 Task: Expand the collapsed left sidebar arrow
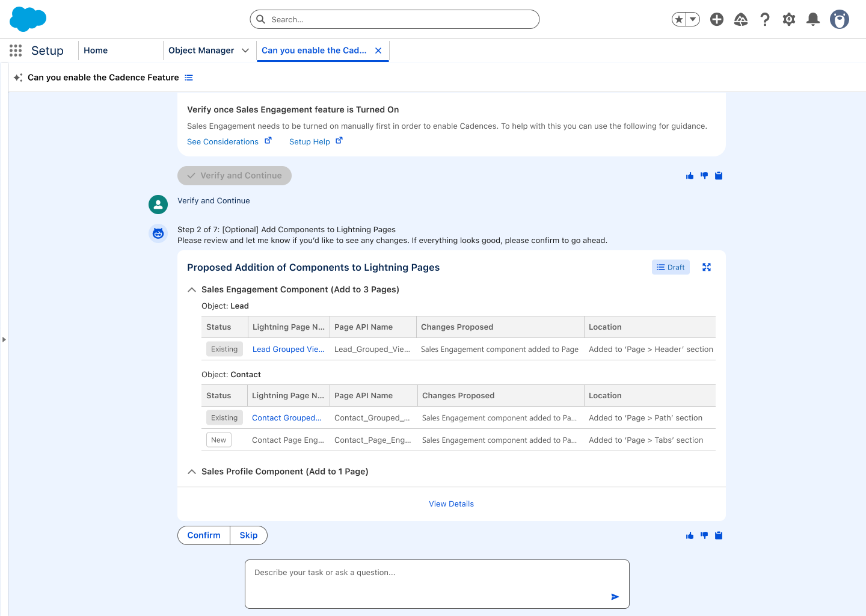click(x=4, y=340)
